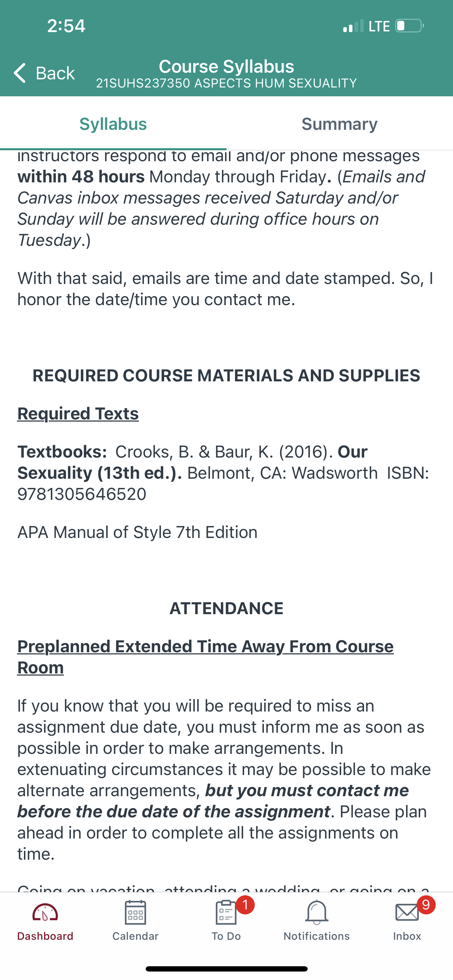Tap the Back chevron arrow

click(x=19, y=73)
